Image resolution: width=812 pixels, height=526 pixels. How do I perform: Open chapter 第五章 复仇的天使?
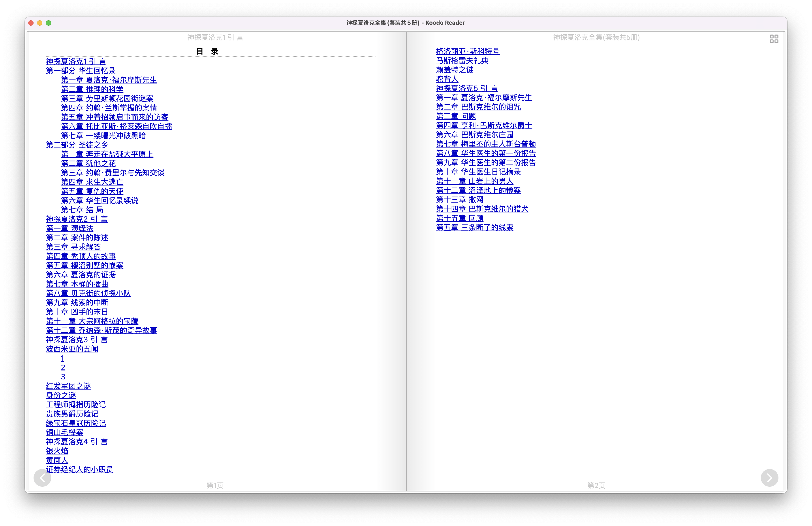pyautogui.click(x=92, y=191)
